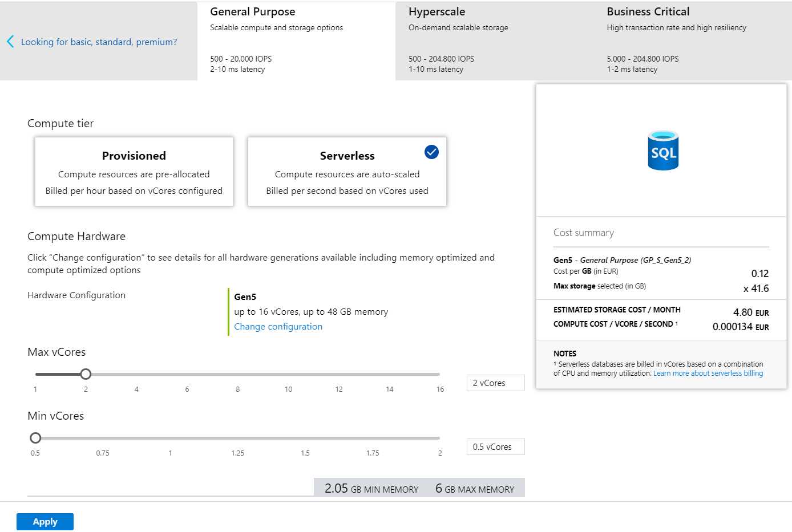Select the 2 vCores input field
Image resolution: width=792 pixels, height=532 pixels.
(495, 383)
